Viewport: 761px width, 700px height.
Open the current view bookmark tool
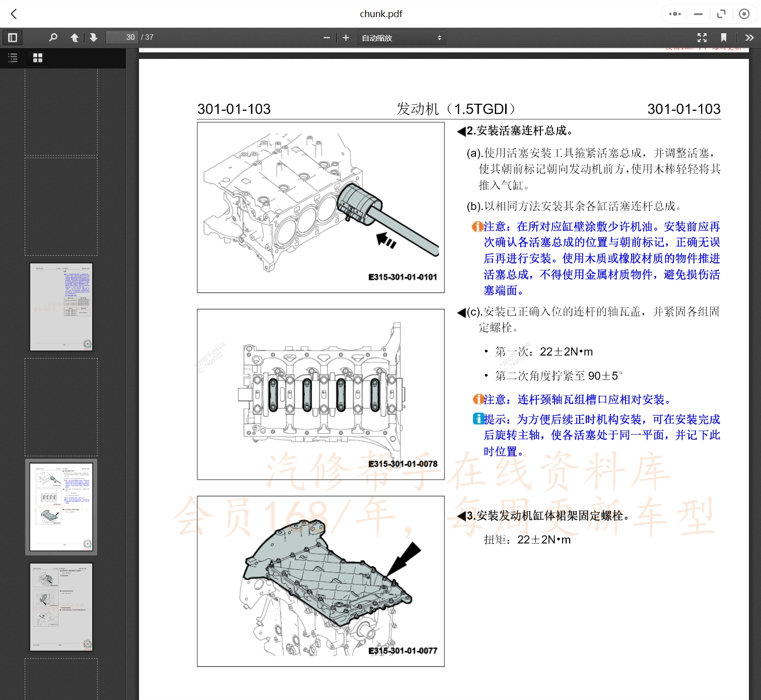(x=724, y=37)
